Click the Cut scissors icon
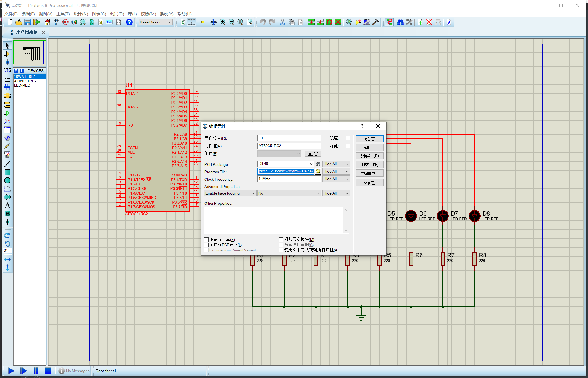Screen dimensions: 588x378 pos(282,22)
